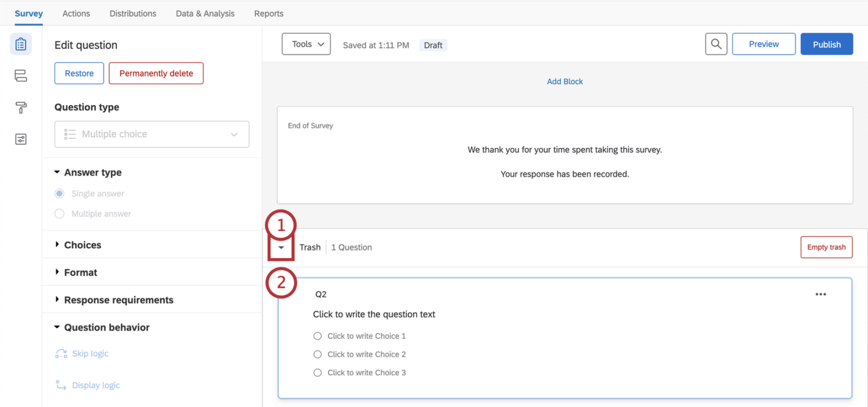Image resolution: width=868 pixels, height=407 pixels.
Task: Open the Survey flow icon in sidebar
Action: (20, 75)
